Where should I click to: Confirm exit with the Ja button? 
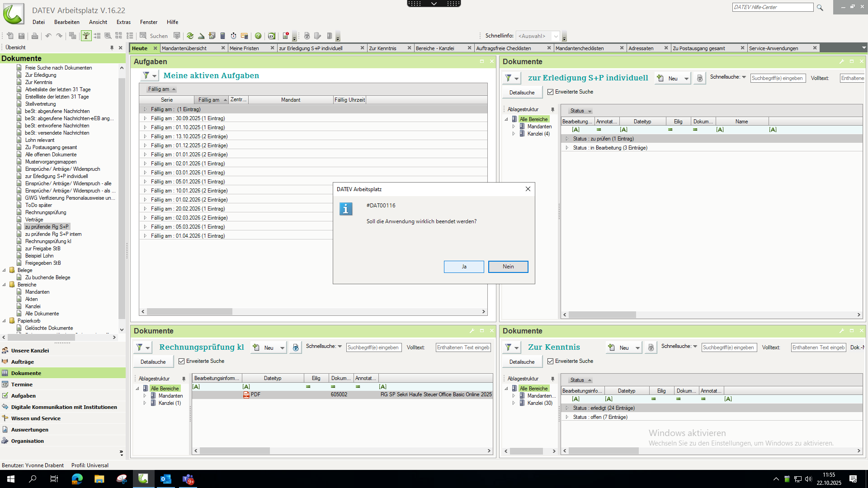click(464, 267)
